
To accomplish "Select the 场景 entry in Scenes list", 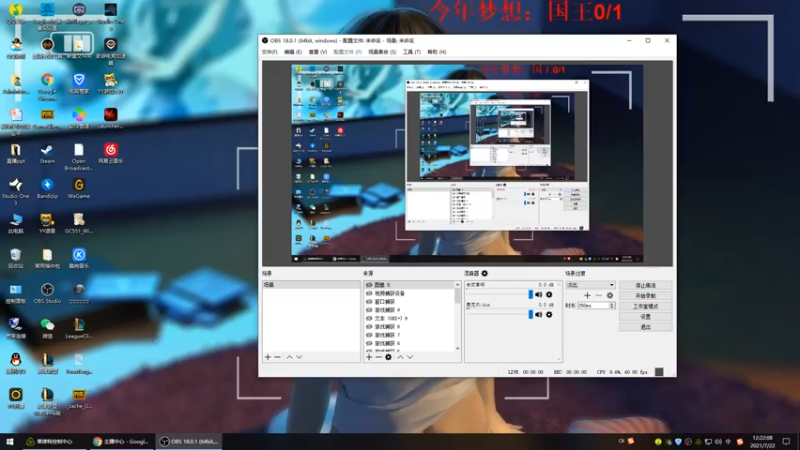I will (x=311, y=285).
